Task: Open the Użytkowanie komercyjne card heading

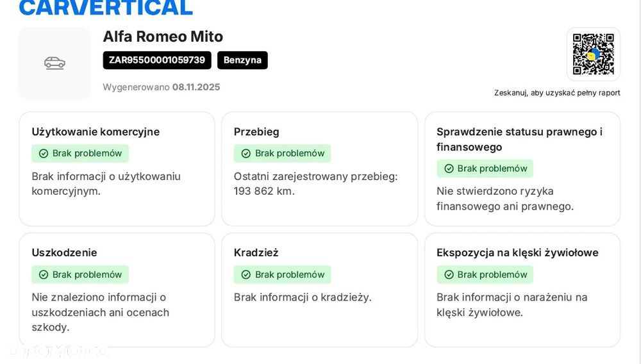Action: (x=96, y=132)
